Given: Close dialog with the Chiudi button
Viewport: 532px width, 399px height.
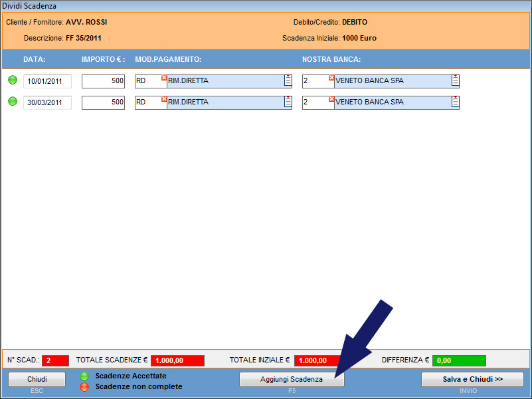Looking at the screenshot, I should pos(37,379).
